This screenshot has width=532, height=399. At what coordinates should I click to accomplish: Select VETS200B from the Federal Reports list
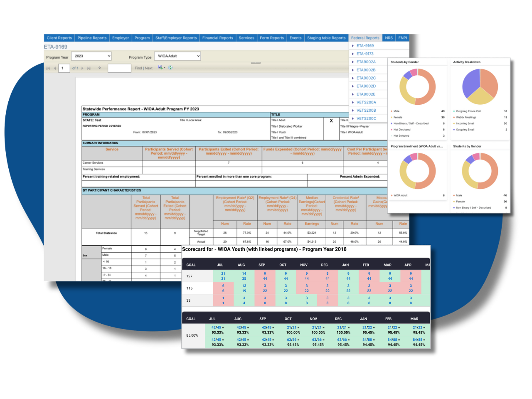366,111
